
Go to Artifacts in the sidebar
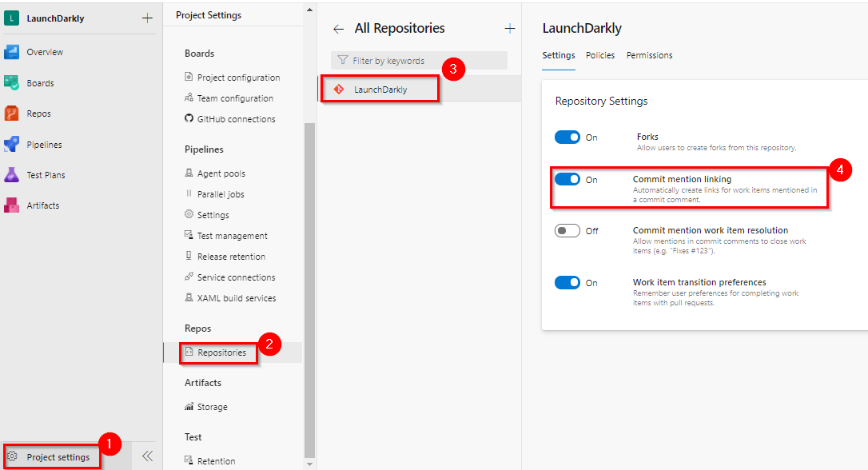(x=43, y=205)
